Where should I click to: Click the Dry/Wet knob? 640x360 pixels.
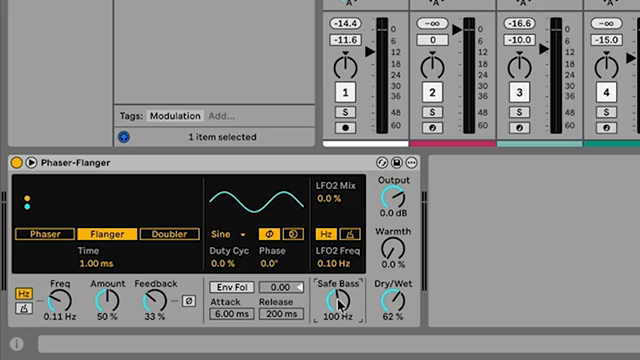click(393, 301)
